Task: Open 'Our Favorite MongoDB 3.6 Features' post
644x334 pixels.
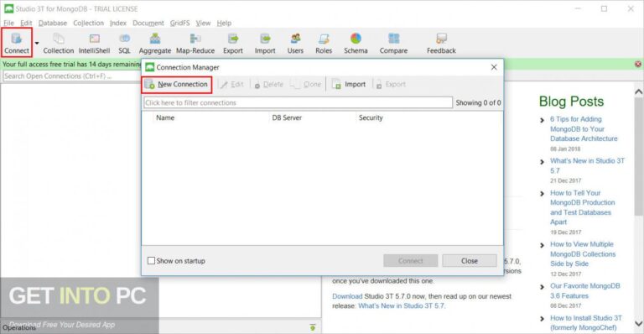Action: point(584,290)
